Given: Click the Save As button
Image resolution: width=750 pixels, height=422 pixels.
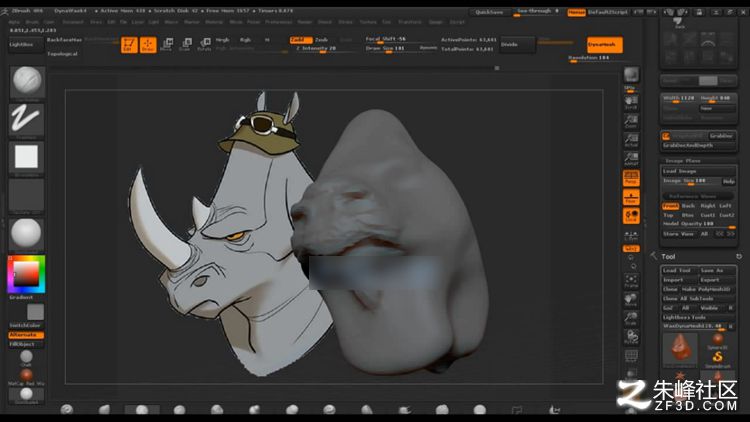Looking at the screenshot, I should pos(717,270).
